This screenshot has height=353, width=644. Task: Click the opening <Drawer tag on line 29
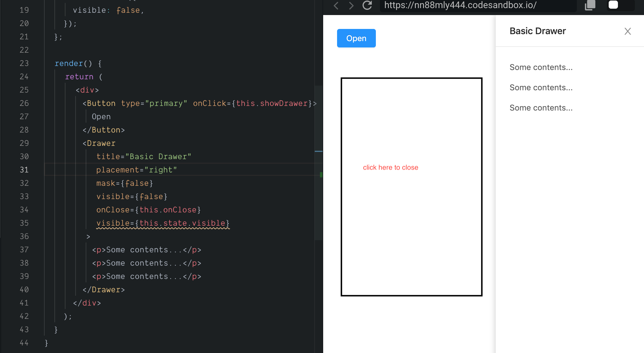(x=99, y=143)
